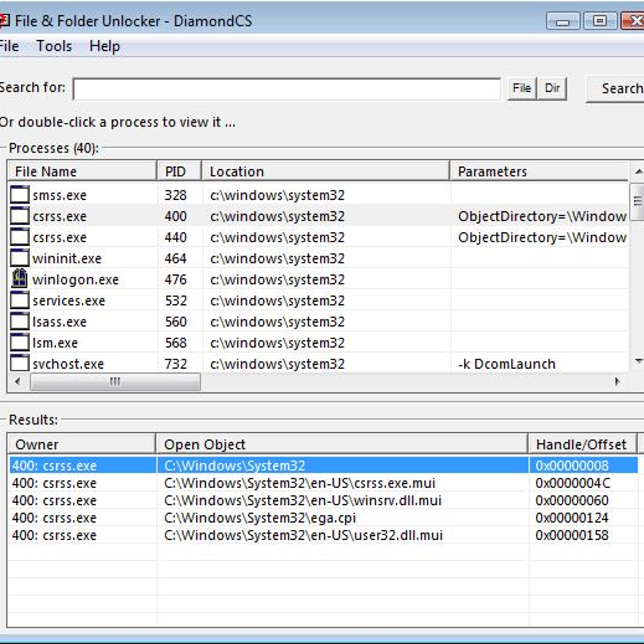
Task: Click PID 440 cell
Action: [176, 237]
